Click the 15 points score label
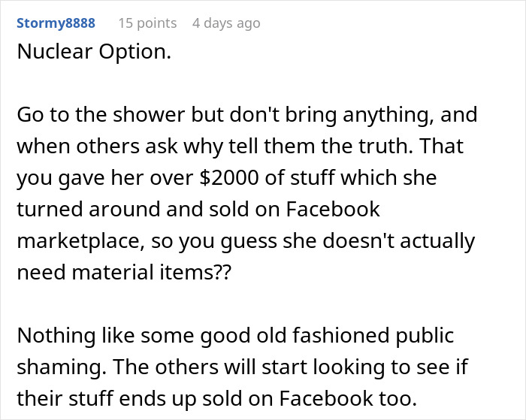Screen dimensions: 526x420 (147, 23)
